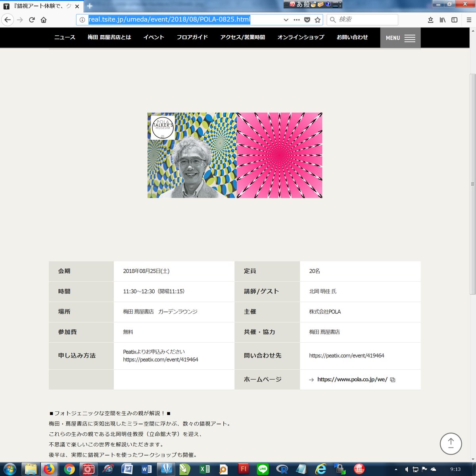476x476 pixels.
Task: Bookmark this page with the star
Action: pos(317,20)
